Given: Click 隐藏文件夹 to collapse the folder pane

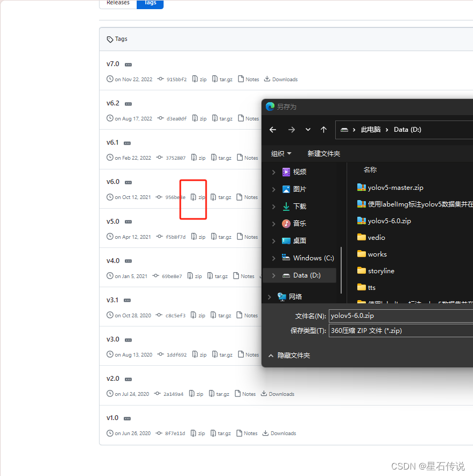Looking at the screenshot, I should (289, 356).
